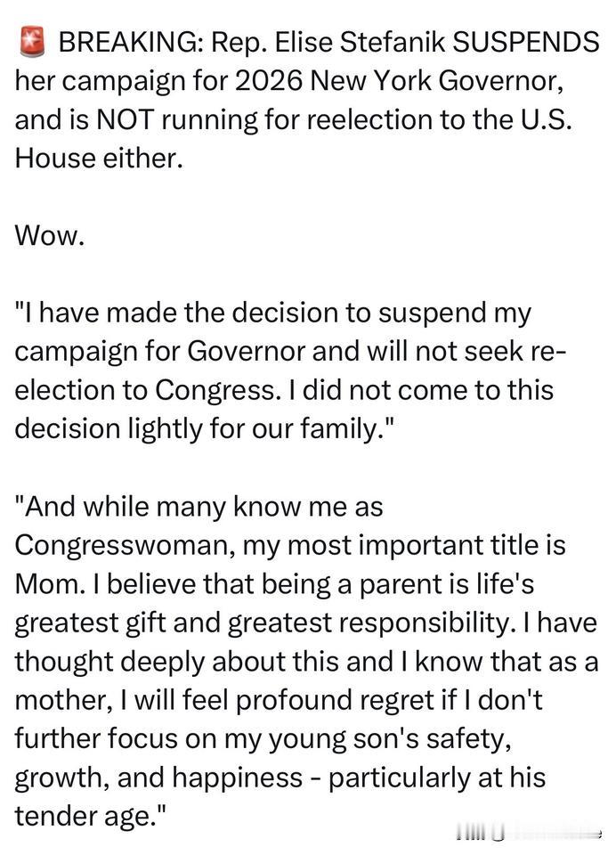Click the text 2026 New York Governor
This screenshot has height=855, width=616.
(x=400, y=81)
